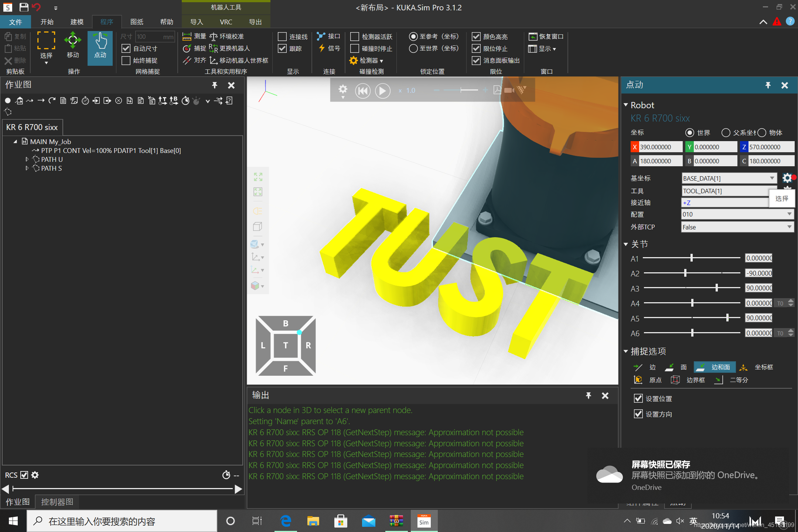The height and width of the screenshot is (532, 798).
Task: Click simulation play button in toolbar
Action: [x=382, y=91]
